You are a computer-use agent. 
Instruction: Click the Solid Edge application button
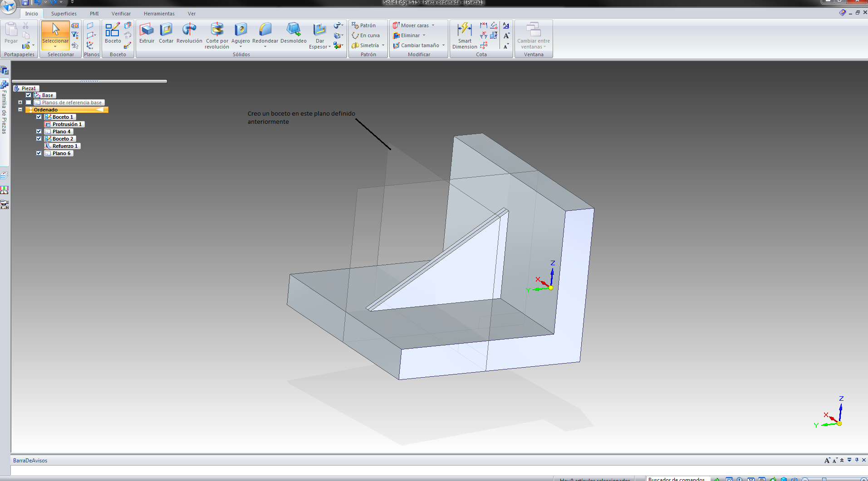(x=8, y=5)
